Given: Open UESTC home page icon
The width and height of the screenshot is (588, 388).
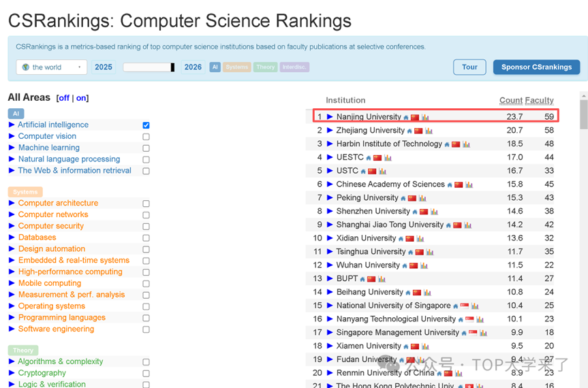Looking at the screenshot, I should click(368, 158).
